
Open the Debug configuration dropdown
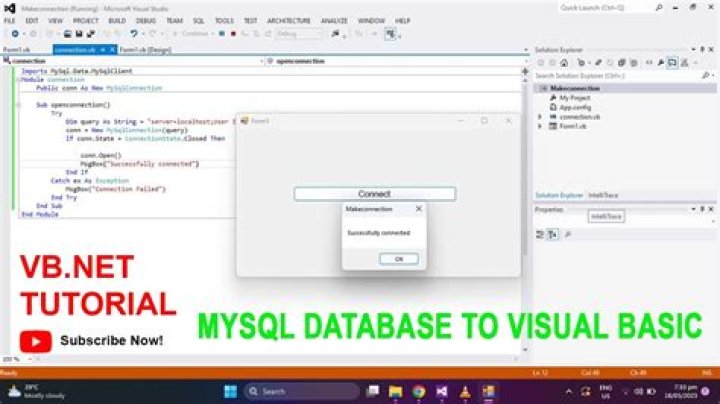299,34
